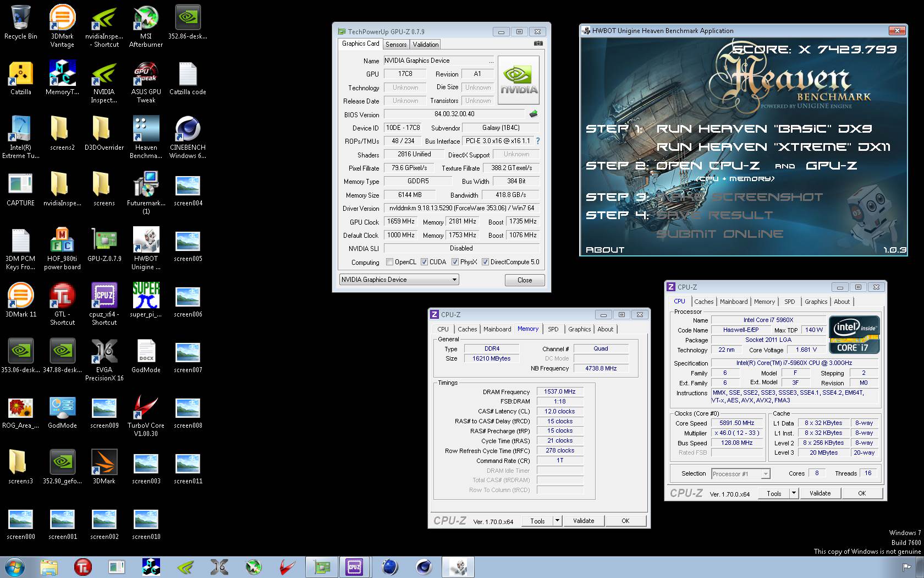Open Mainboard tab in right CPU-Z window
Screen dimensions: 924x578
734,302
